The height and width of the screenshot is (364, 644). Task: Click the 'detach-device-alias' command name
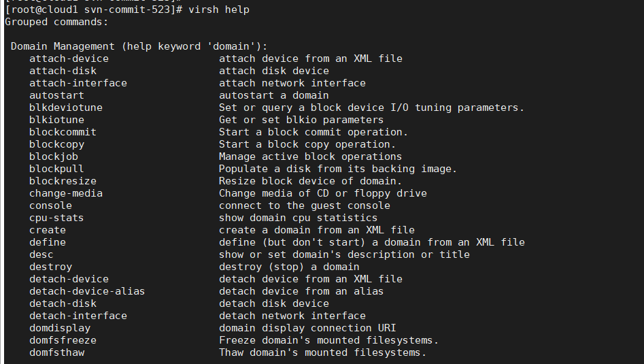[87, 291]
